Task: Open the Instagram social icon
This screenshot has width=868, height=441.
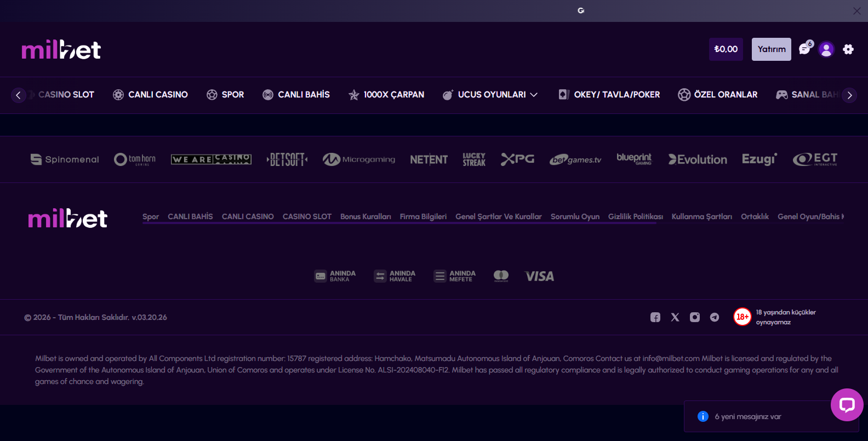Action: [695, 317]
